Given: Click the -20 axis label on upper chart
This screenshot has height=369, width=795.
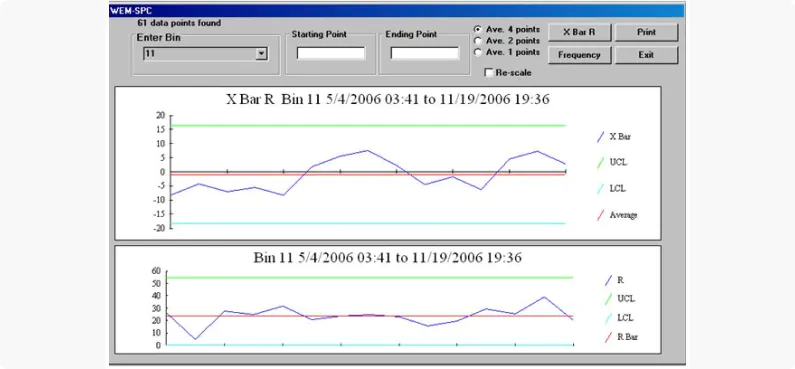Looking at the screenshot, I should click(x=159, y=229).
